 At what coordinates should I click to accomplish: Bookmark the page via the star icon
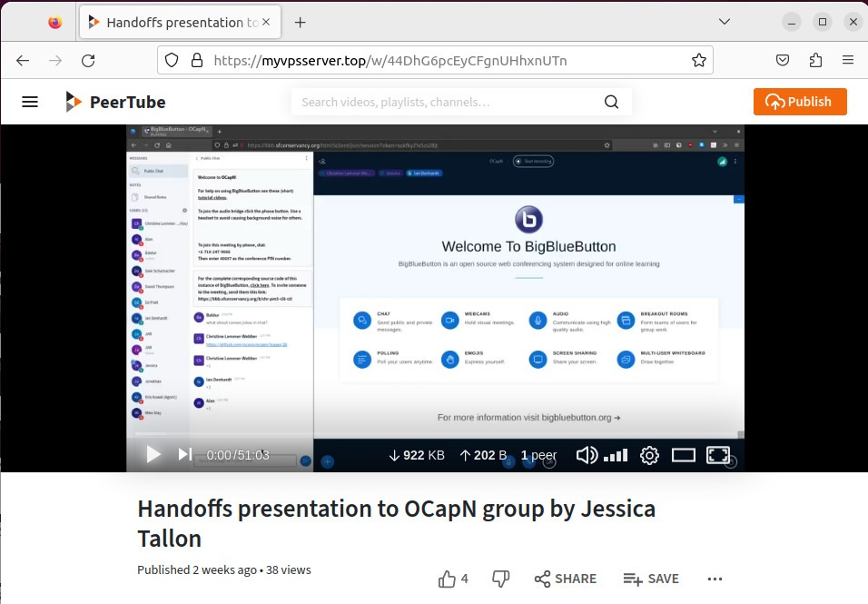click(x=698, y=60)
